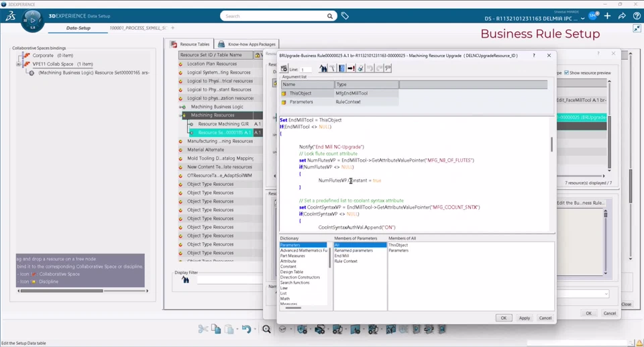Click Apply in the business rule editor
This screenshot has height=347, width=644.
525,318
